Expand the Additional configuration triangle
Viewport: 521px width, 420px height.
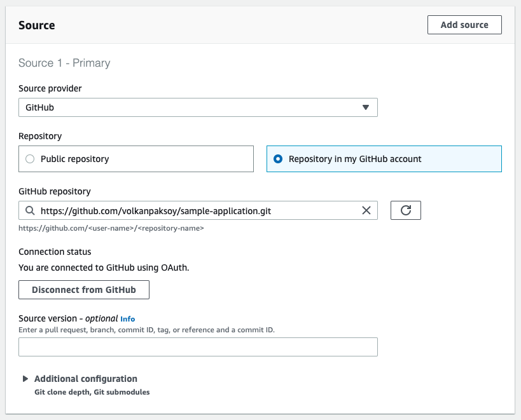coord(25,379)
